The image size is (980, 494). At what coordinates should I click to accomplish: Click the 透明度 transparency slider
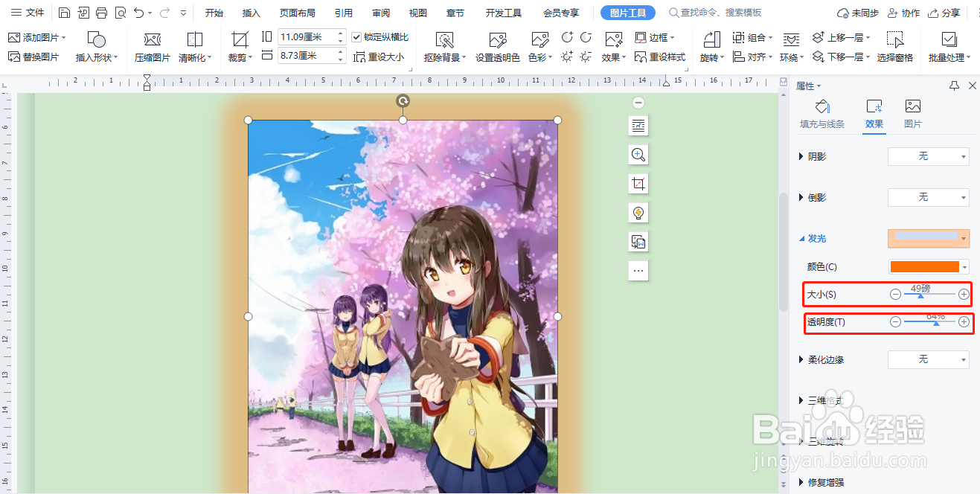coord(929,322)
